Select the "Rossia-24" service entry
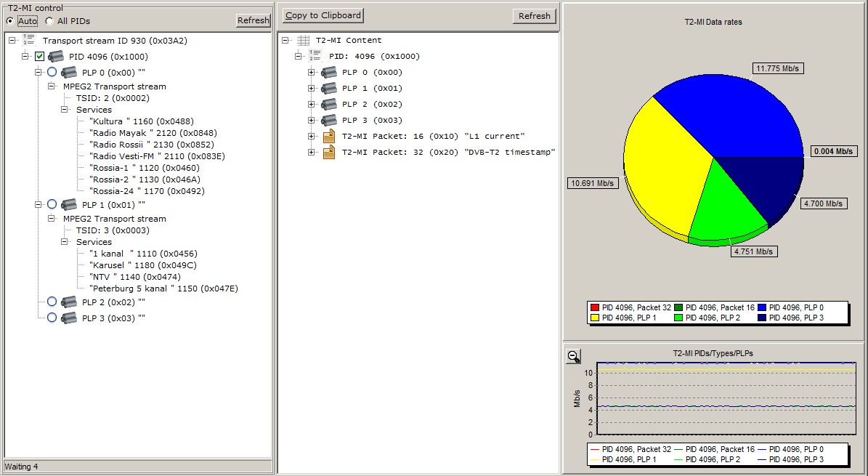868x476 pixels. tap(147, 191)
